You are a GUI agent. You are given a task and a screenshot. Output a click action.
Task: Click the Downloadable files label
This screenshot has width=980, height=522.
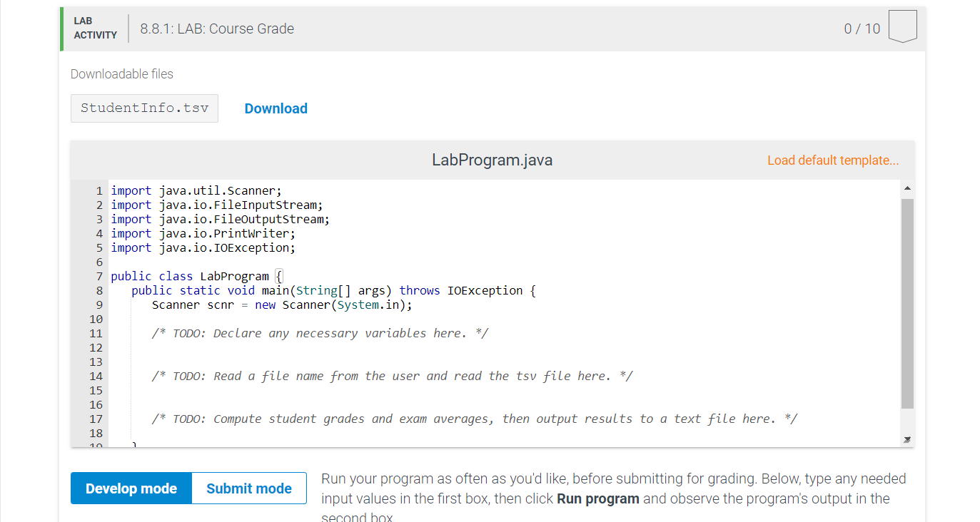[121, 73]
